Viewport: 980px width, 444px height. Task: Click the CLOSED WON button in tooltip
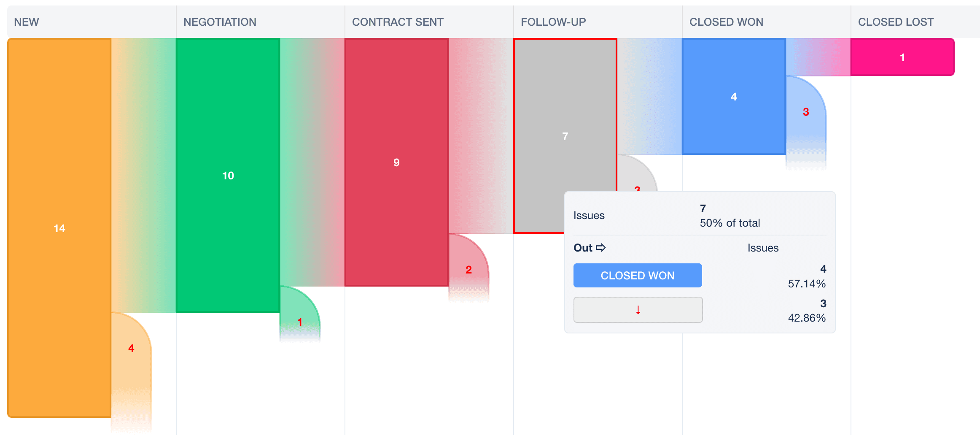point(638,276)
